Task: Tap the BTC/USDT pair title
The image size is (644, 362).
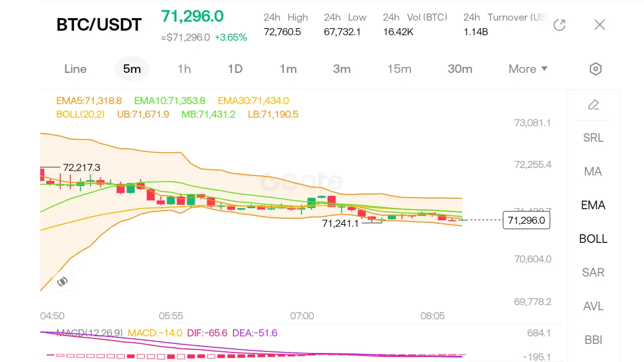Action: click(x=99, y=25)
